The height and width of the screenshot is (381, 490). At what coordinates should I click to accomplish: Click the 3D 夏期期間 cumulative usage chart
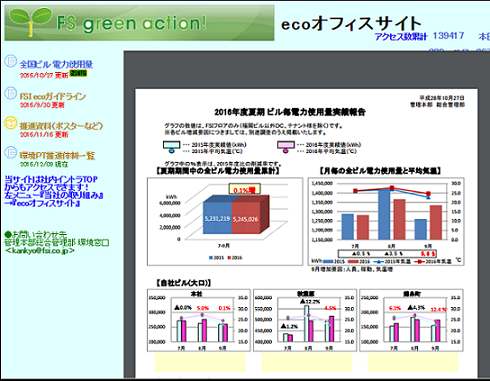[x=225, y=221]
